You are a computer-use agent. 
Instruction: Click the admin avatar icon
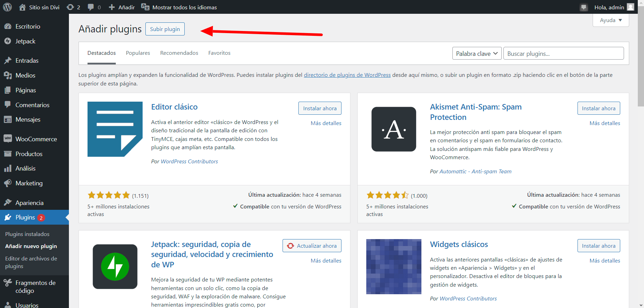click(631, 7)
